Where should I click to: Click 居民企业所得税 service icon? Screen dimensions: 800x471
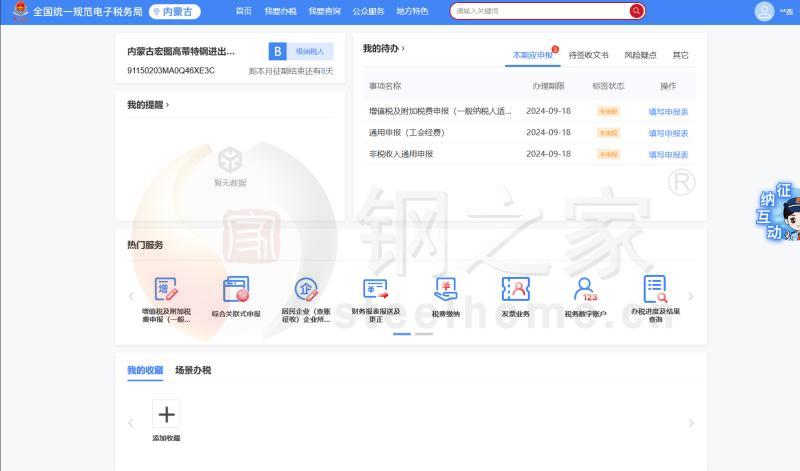pyautogui.click(x=306, y=291)
